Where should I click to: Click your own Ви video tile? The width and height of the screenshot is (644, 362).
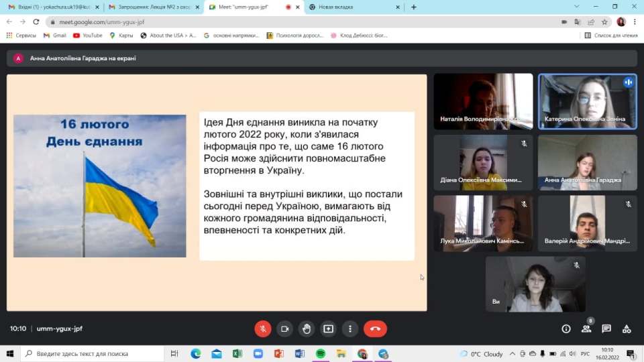pyautogui.click(x=535, y=284)
